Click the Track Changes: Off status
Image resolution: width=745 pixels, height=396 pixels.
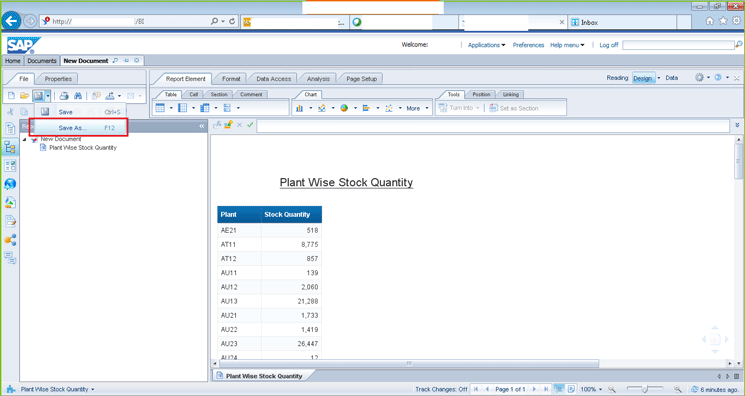(x=441, y=389)
